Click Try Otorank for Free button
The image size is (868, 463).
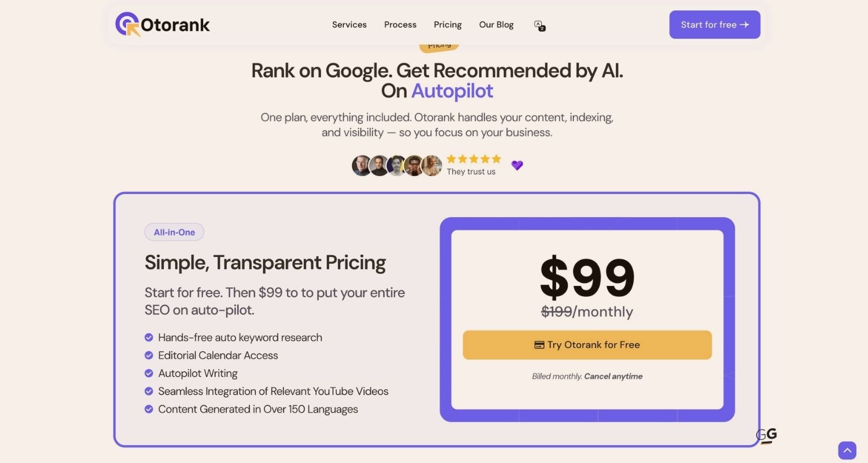(587, 345)
